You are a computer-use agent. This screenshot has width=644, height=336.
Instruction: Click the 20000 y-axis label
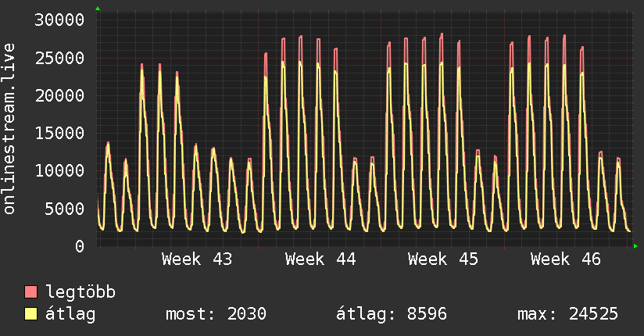59,95
